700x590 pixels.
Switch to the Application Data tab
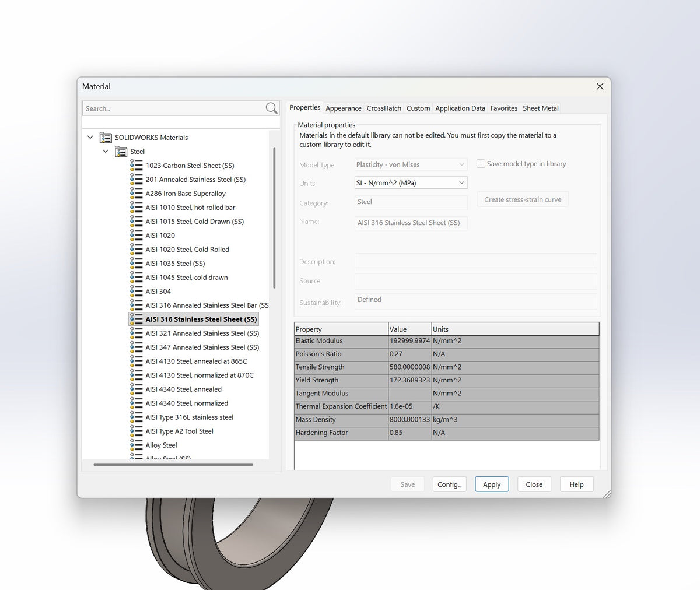pos(460,108)
